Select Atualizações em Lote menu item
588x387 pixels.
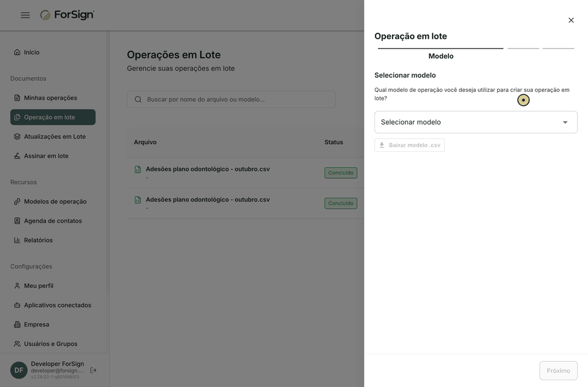[x=53, y=137]
